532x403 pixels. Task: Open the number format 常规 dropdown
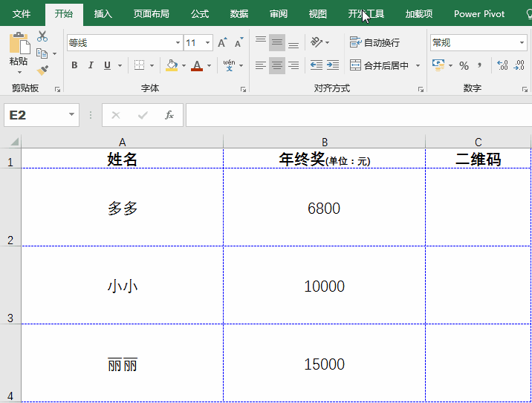[522, 43]
